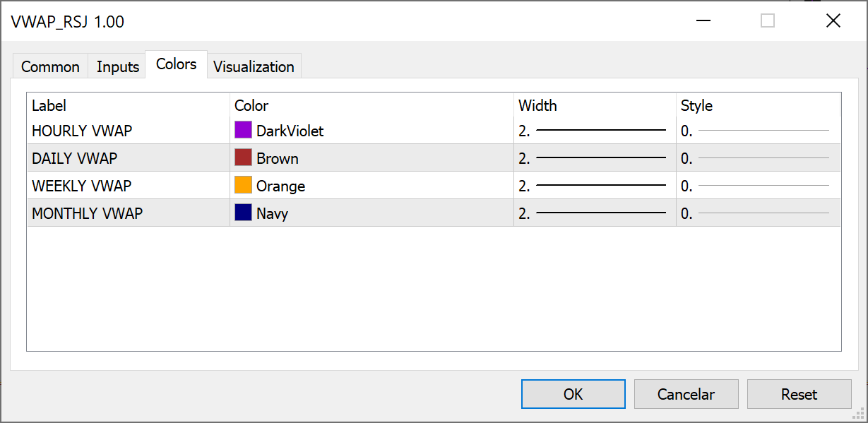Viewport: 868px width, 423px height.
Task: Click the Reset button
Action: pyautogui.click(x=799, y=394)
